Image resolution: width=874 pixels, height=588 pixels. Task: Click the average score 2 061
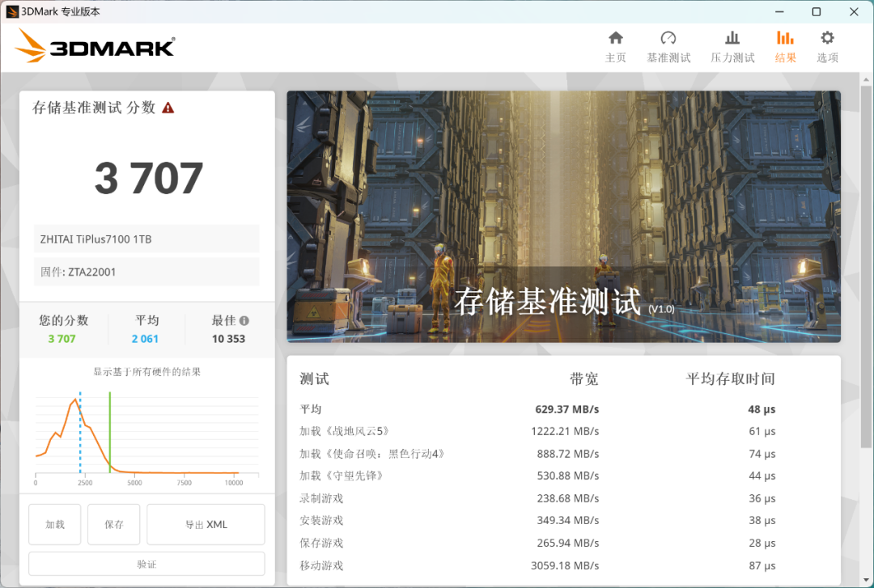click(x=145, y=339)
